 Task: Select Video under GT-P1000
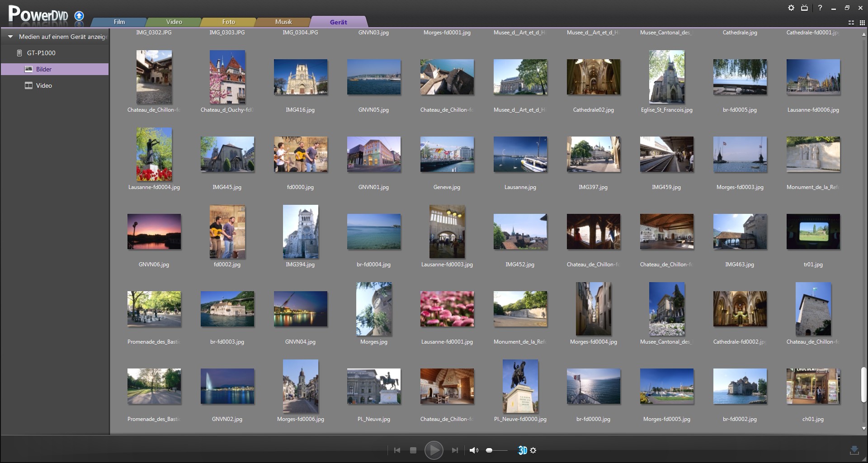coord(44,85)
